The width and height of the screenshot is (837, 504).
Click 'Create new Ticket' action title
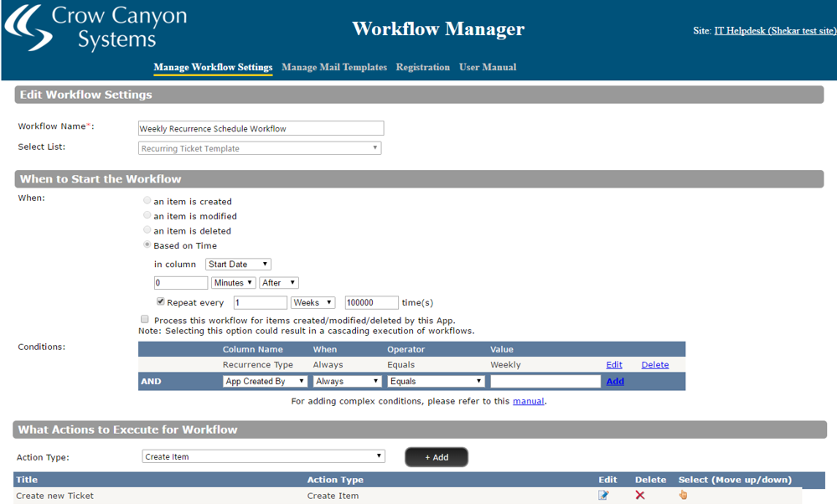(55, 496)
